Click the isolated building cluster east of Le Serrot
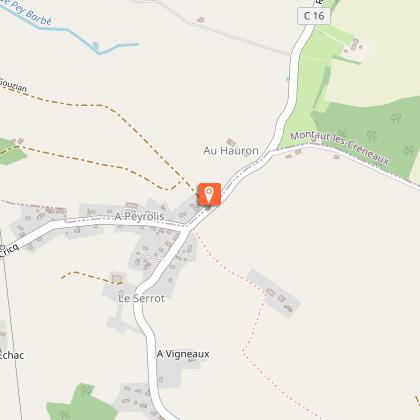 [x=275, y=293]
